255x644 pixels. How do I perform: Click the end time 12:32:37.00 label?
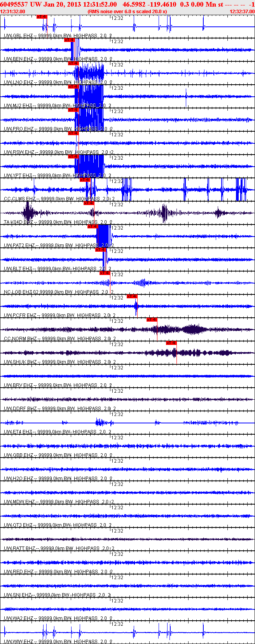point(242,11)
